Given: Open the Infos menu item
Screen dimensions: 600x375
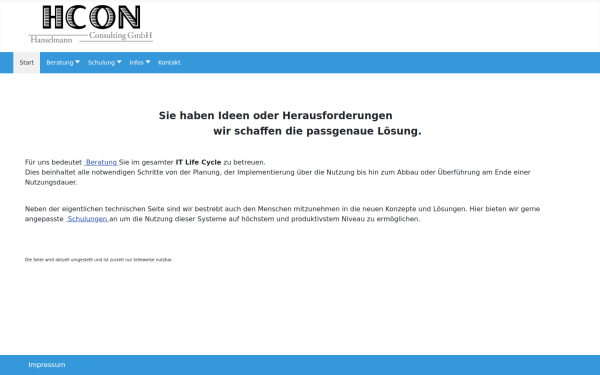Looking at the screenshot, I should click(x=136, y=63).
